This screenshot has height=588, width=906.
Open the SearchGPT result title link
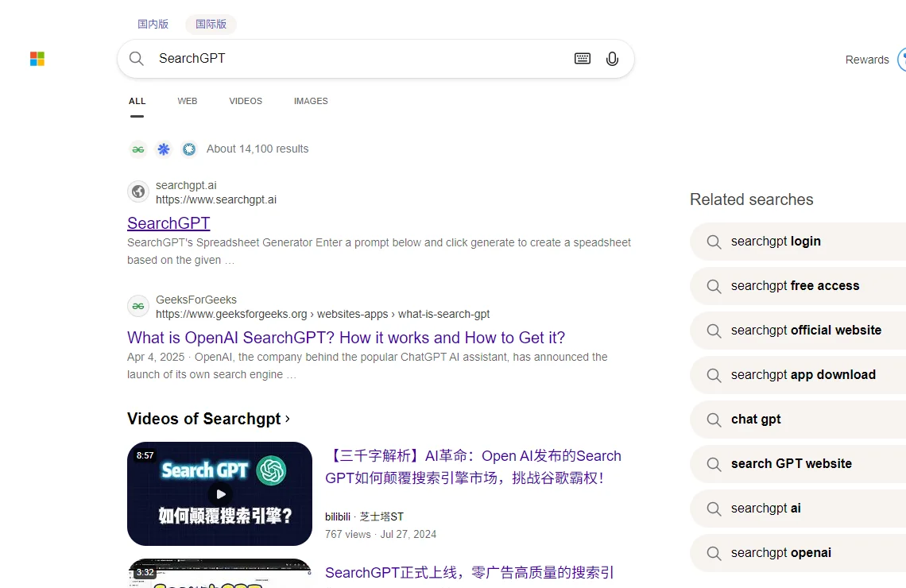[x=168, y=223]
